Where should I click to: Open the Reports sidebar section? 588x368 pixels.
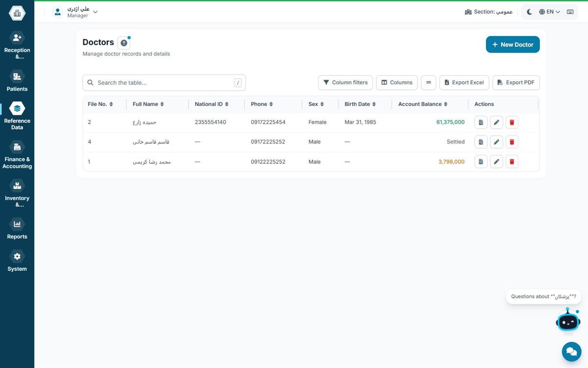(17, 229)
